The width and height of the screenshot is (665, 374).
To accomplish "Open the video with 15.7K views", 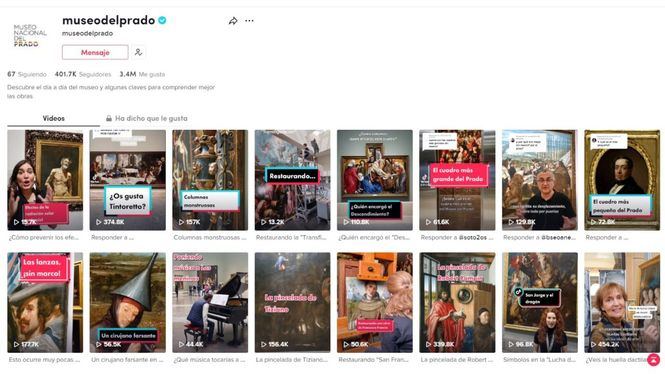I will (x=45, y=180).
